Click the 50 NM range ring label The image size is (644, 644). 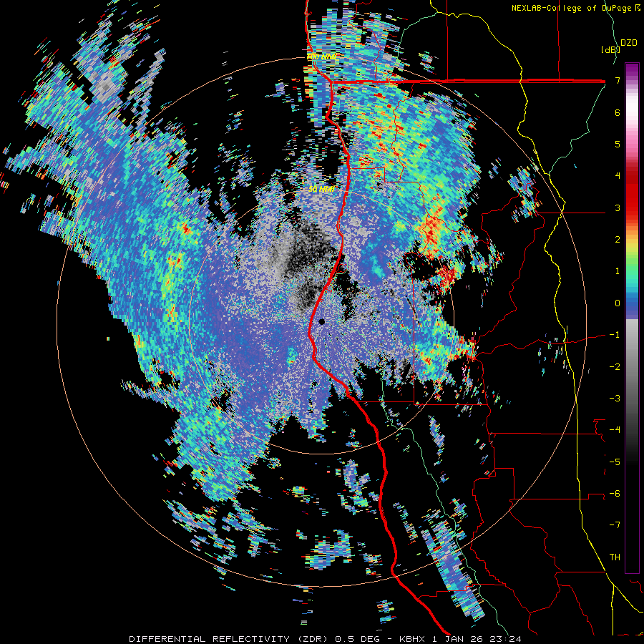(321, 190)
